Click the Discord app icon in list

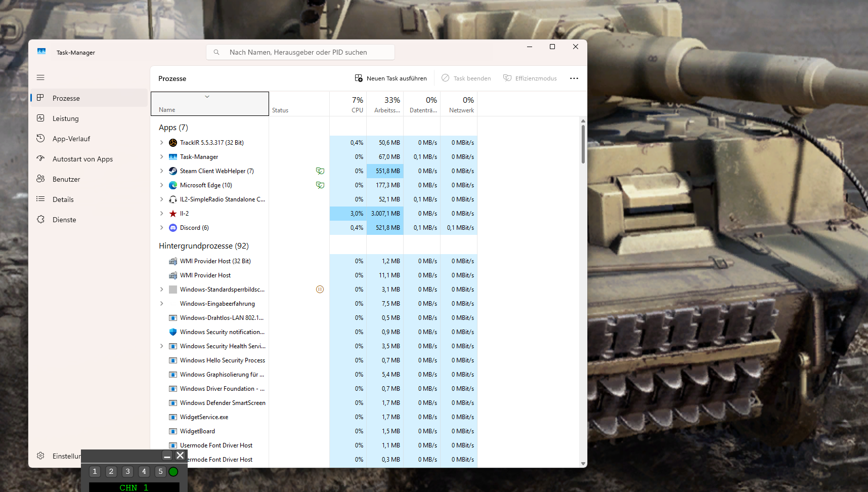tap(173, 228)
